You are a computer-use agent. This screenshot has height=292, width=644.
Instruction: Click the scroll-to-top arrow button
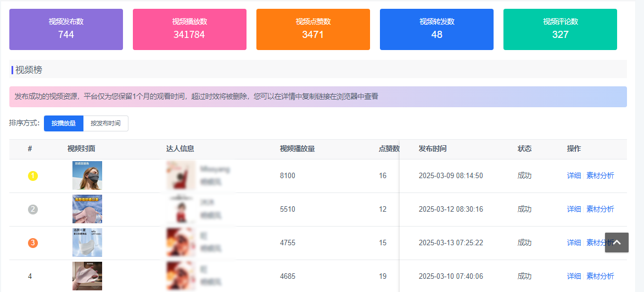617,243
